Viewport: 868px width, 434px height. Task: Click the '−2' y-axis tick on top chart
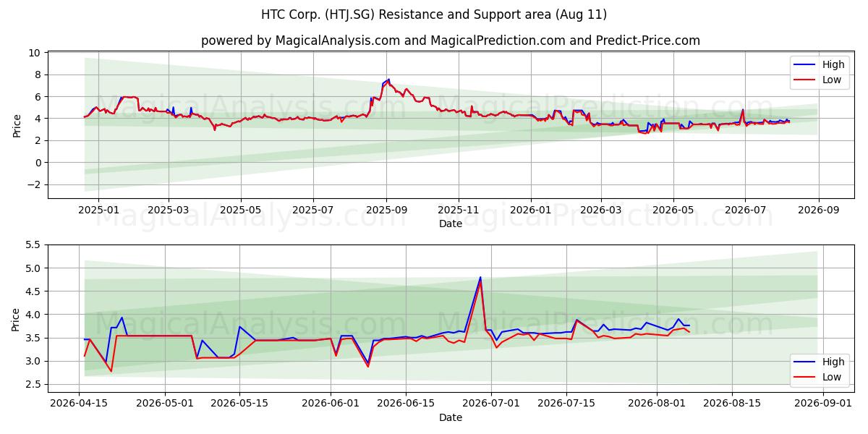(x=33, y=184)
